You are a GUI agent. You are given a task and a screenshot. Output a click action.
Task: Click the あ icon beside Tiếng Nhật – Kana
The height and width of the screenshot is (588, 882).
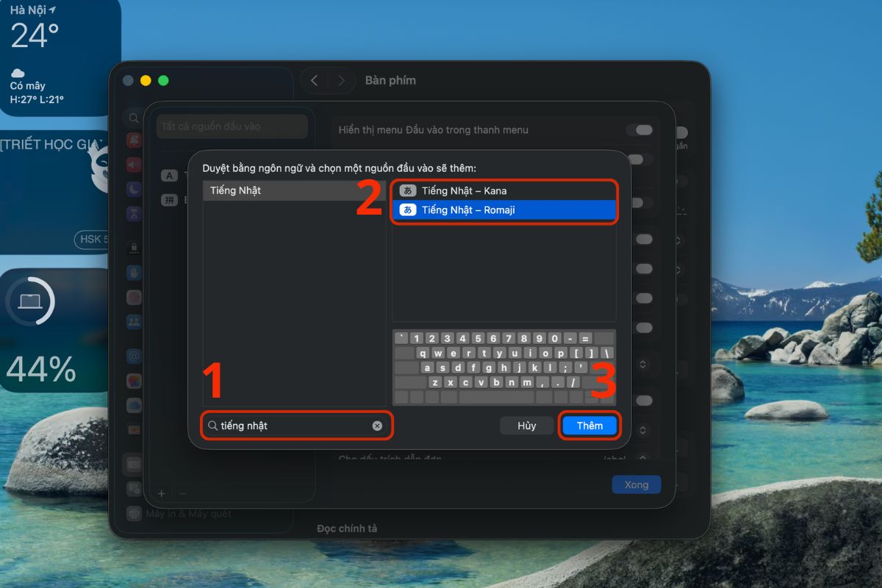(407, 190)
